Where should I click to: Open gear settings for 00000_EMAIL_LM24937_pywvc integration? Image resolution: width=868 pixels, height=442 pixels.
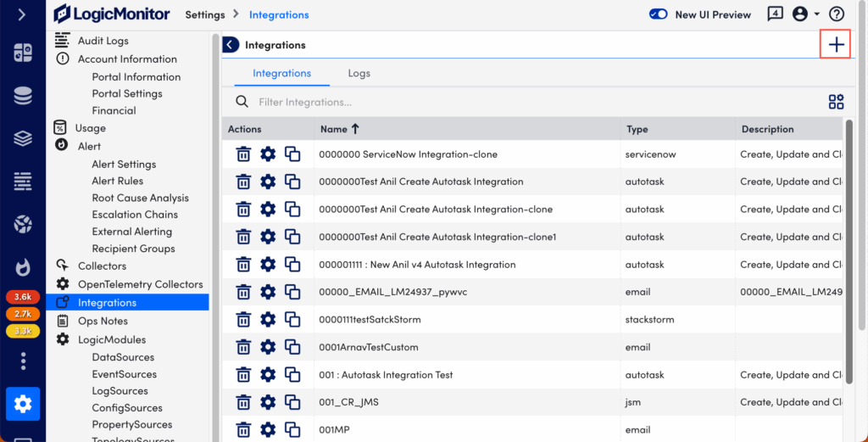[x=268, y=292]
